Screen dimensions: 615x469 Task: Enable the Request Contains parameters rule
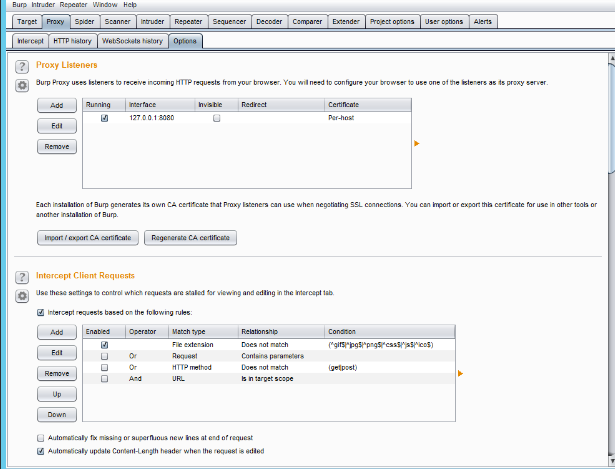[x=104, y=356]
